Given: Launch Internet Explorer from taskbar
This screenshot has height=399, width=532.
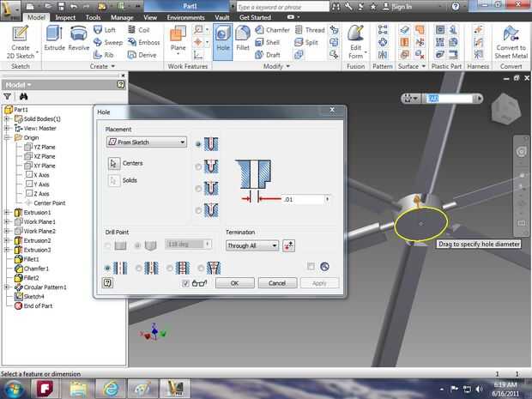Looking at the screenshot, I should [111, 389].
